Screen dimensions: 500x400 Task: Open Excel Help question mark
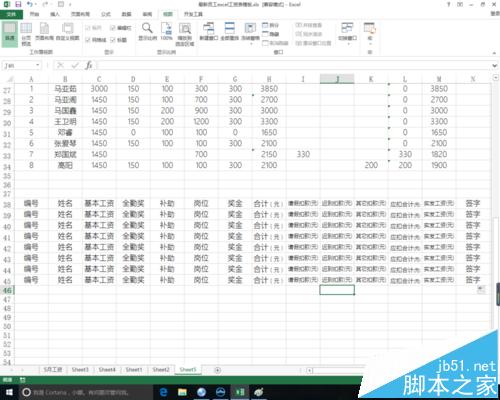point(449,4)
